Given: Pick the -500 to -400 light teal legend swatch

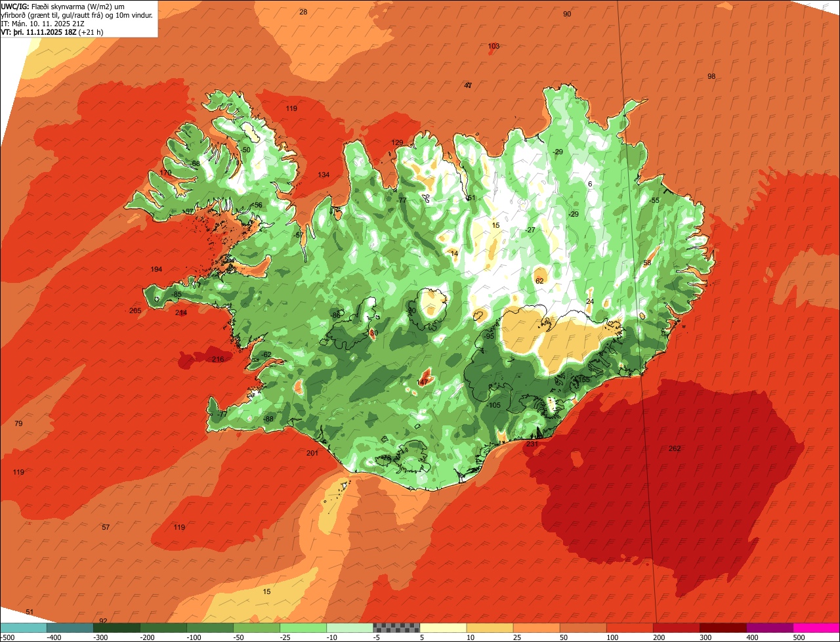Looking at the screenshot, I should tap(23, 628).
